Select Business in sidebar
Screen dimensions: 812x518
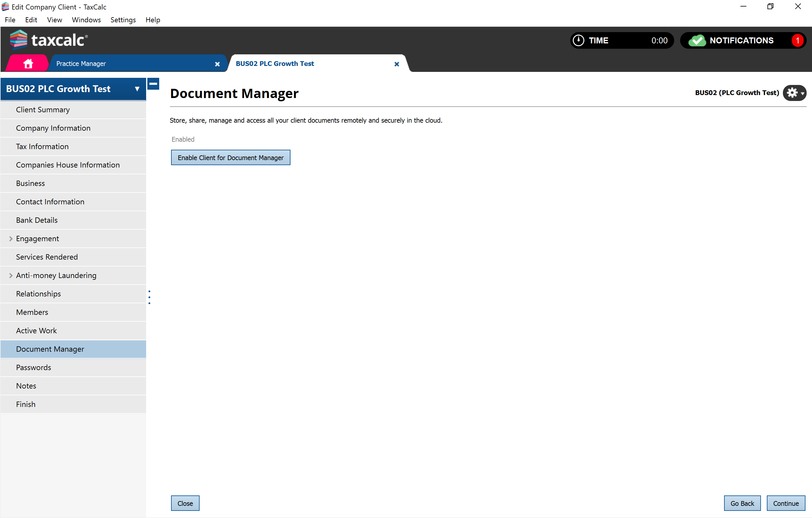point(73,184)
